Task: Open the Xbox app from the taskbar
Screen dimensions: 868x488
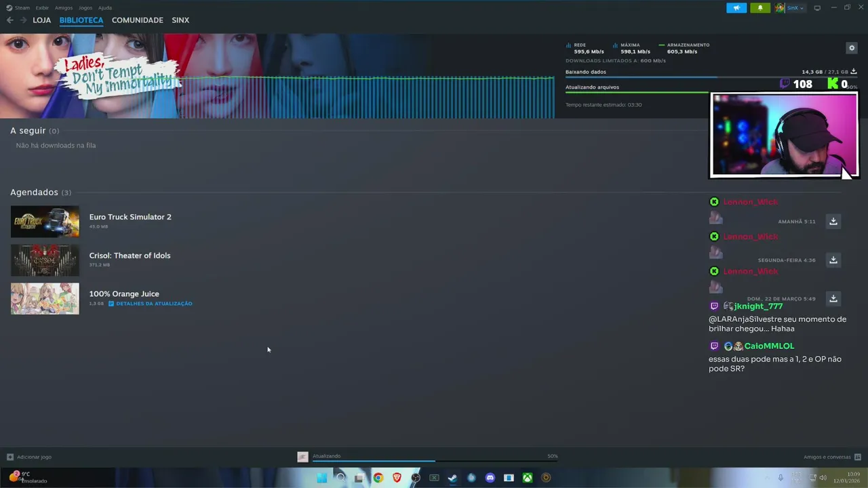Action: (x=527, y=478)
